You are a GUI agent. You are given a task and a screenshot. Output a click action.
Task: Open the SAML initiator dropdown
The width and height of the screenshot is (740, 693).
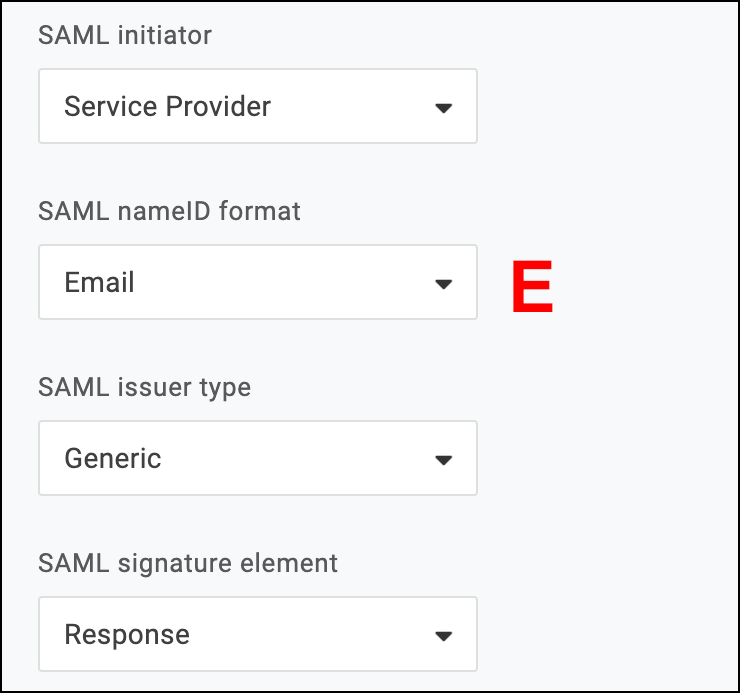257,106
